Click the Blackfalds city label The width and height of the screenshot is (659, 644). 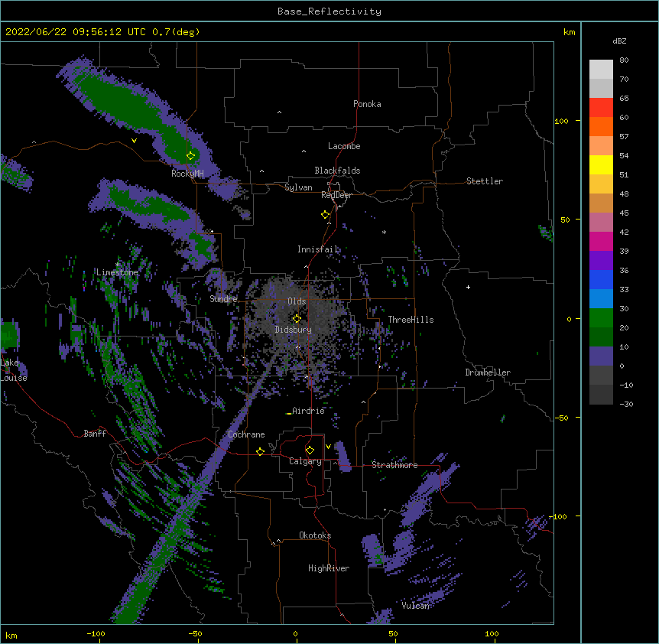pyautogui.click(x=337, y=171)
